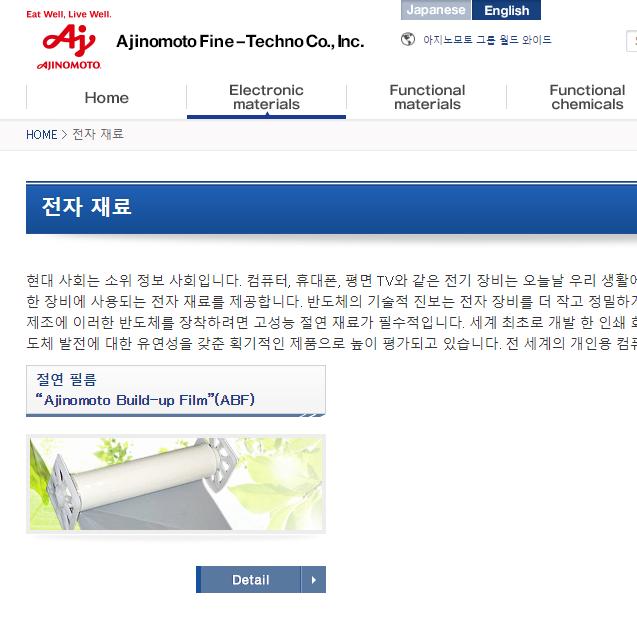This screenshot has width=637, height=632.
Task: Click the Detail button
Action: (261, 580)
